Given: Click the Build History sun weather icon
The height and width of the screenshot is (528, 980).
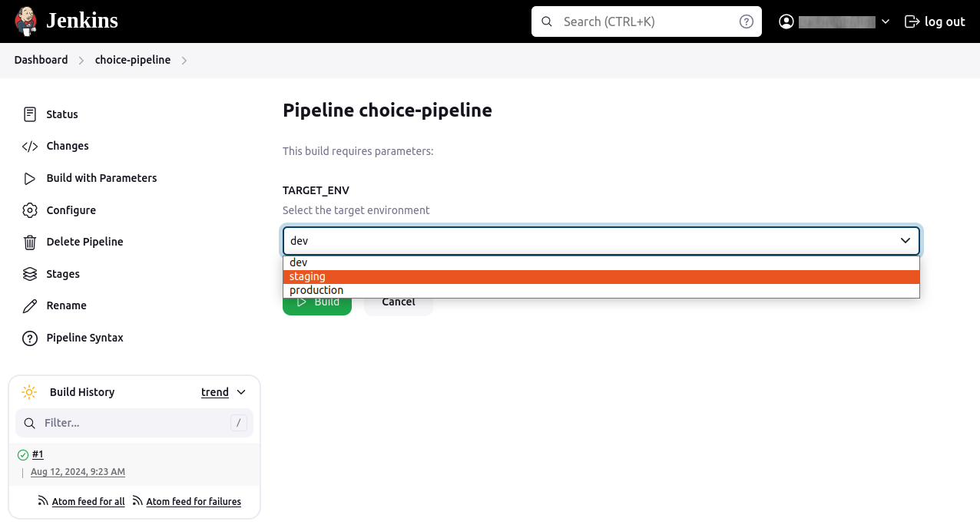Looking at the screenshot, I should [29, 392].
